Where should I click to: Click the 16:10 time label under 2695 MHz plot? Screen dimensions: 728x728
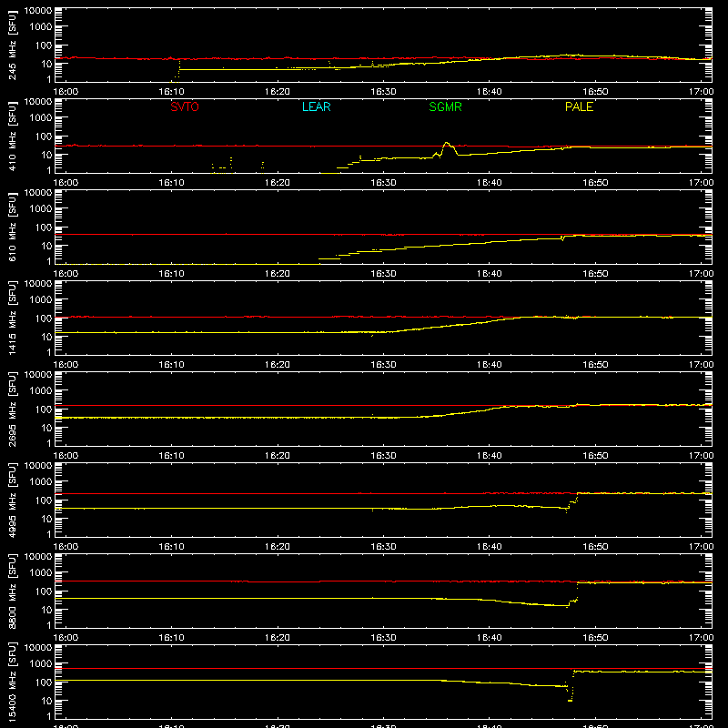(171, 456)
